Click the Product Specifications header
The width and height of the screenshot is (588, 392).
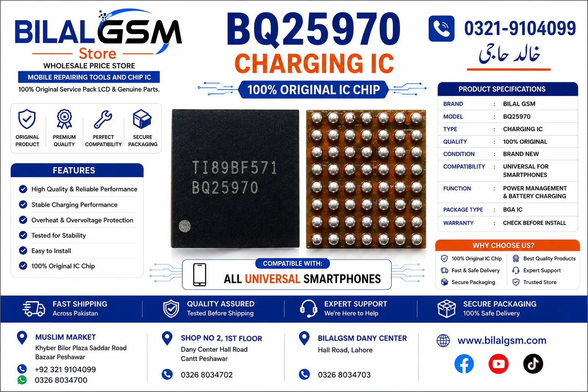[x=508, y=89]
